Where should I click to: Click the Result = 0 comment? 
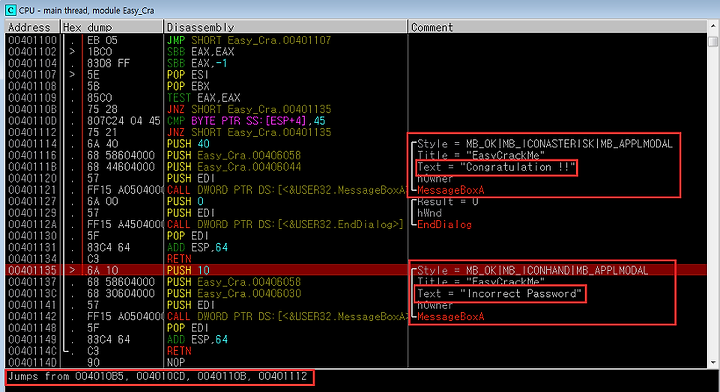pyautogui.click(x=447, y=202)
